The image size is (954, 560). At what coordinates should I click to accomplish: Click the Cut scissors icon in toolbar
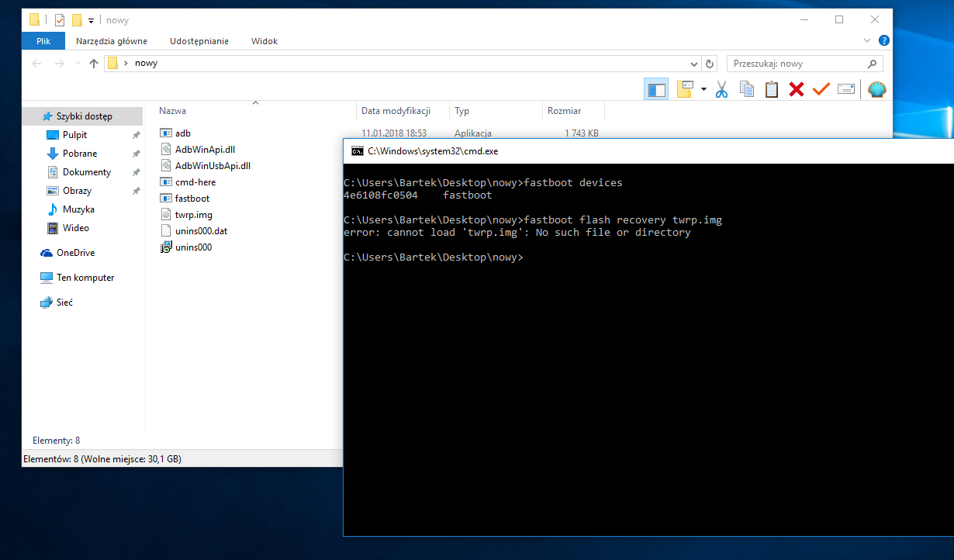tap(721, 90)
